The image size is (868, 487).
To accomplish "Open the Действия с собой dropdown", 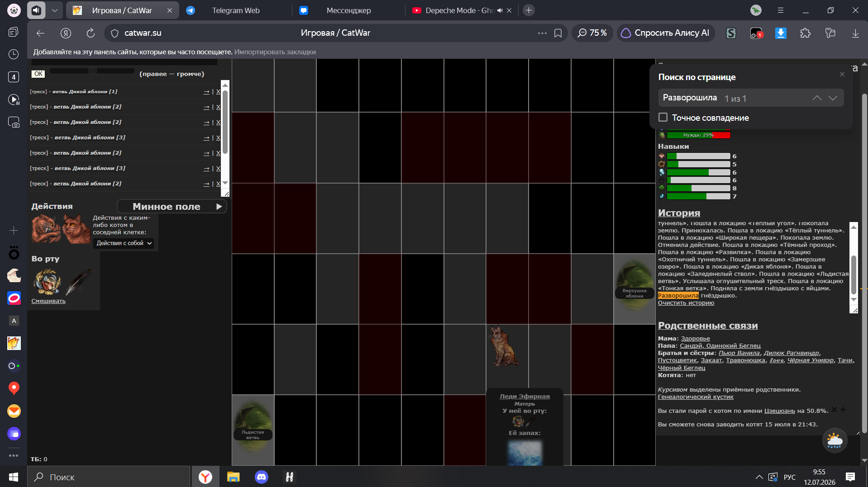I will (124, 243).
